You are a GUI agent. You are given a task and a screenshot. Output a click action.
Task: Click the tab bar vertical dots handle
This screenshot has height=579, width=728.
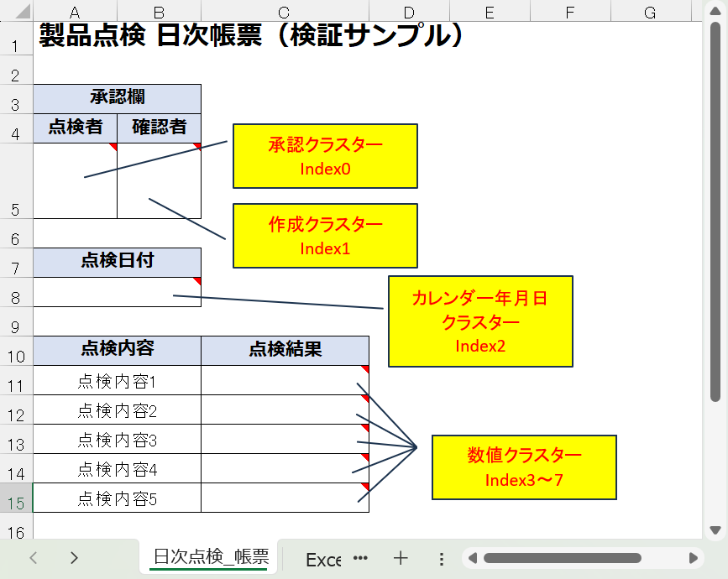pyautogui.click(x=441, y=559)
